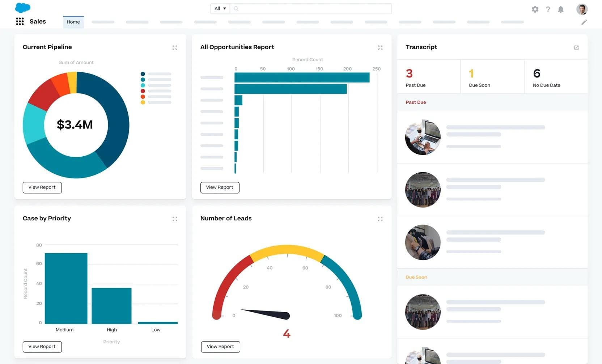This screenshot has height=364, width=602.
Task: Click the Salesforce cloud logo
Action: click(x=23, y=8)
